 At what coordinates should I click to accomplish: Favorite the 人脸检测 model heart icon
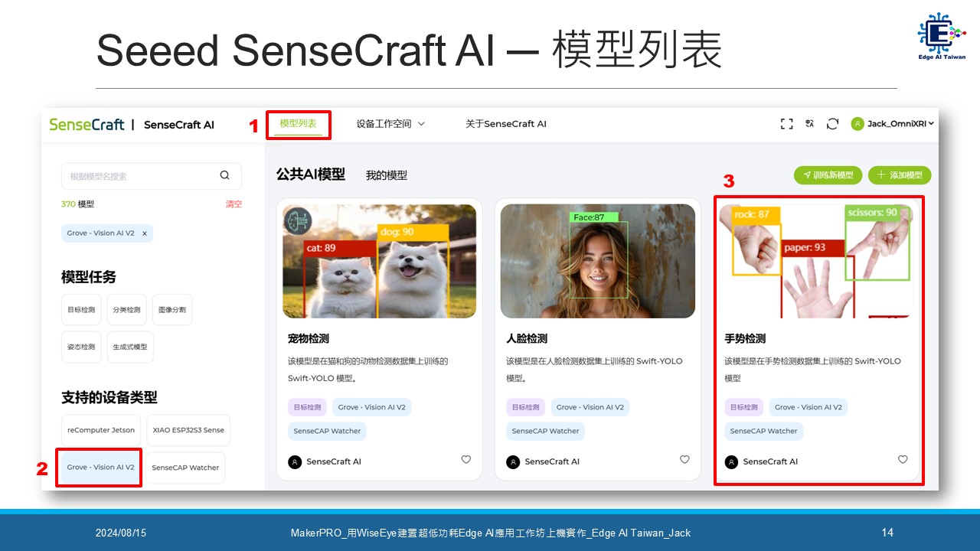click(684, 459)
